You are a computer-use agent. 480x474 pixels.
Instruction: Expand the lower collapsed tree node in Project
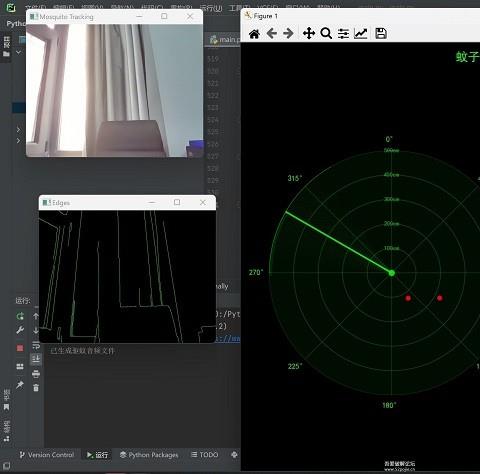18,141
